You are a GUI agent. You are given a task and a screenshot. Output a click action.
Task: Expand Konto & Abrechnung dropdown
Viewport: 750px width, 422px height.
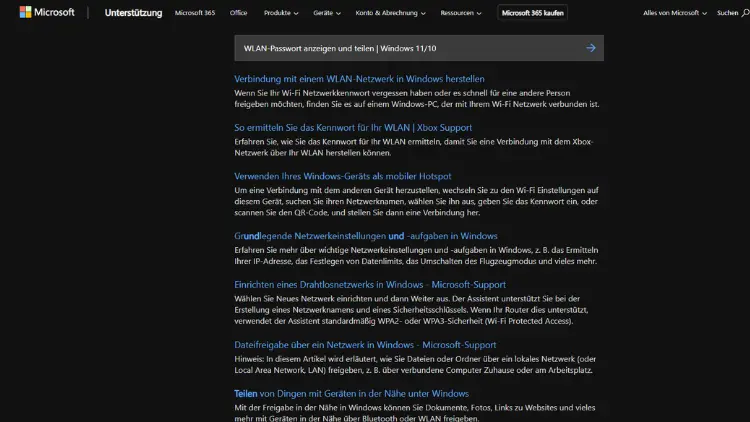[390, 13]
